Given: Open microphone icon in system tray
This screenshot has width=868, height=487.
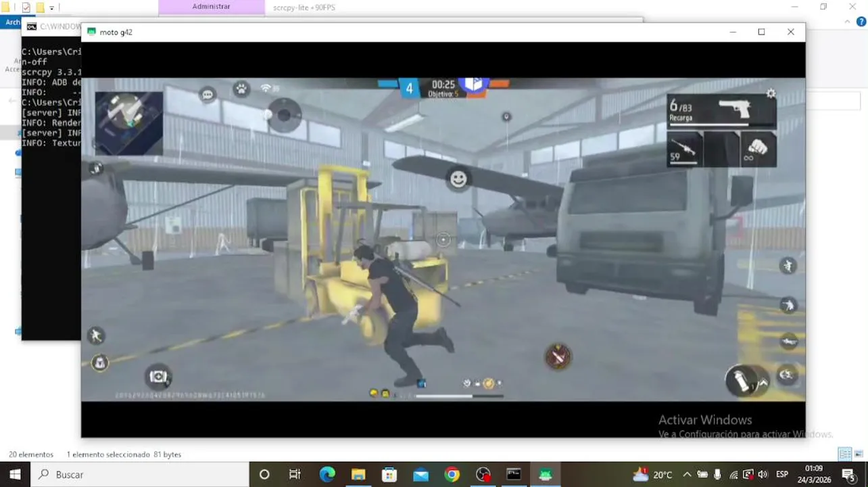Looking at the screenshot, I should [718, 475].
